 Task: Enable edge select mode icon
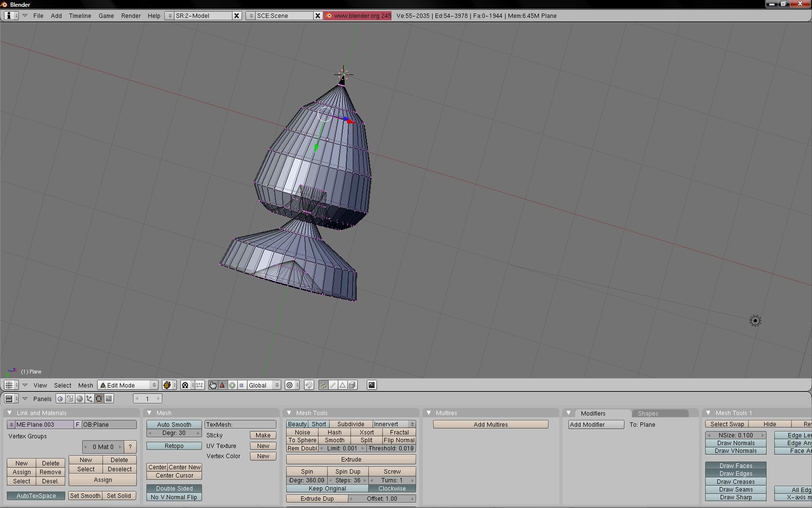pyautogui.click(x=333, y=385)
